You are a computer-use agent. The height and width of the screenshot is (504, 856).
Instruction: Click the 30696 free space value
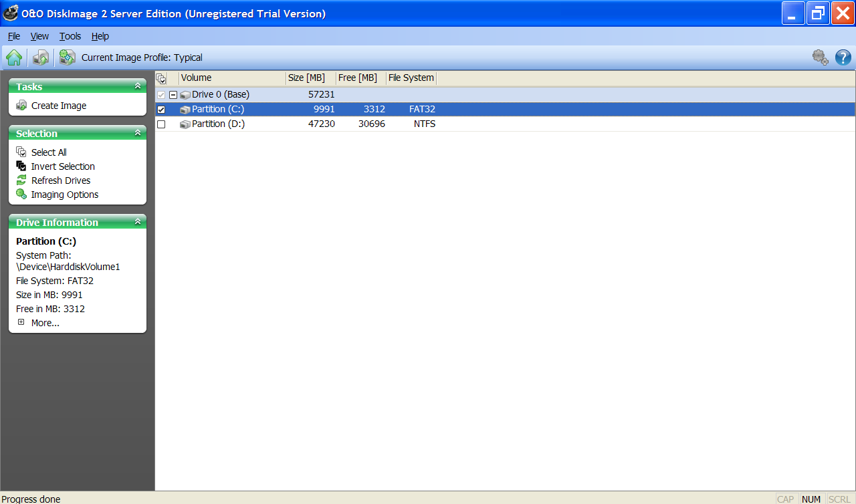(371, 124)
